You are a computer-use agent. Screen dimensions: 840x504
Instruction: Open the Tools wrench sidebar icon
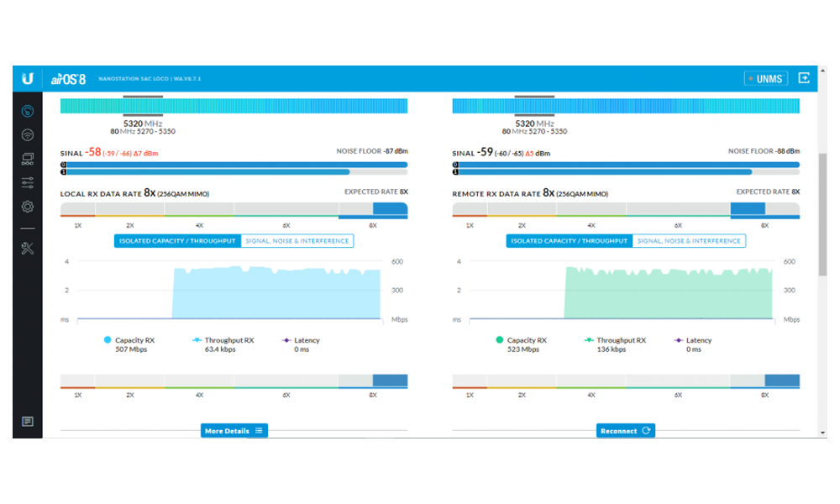click(x=27, y=248)
